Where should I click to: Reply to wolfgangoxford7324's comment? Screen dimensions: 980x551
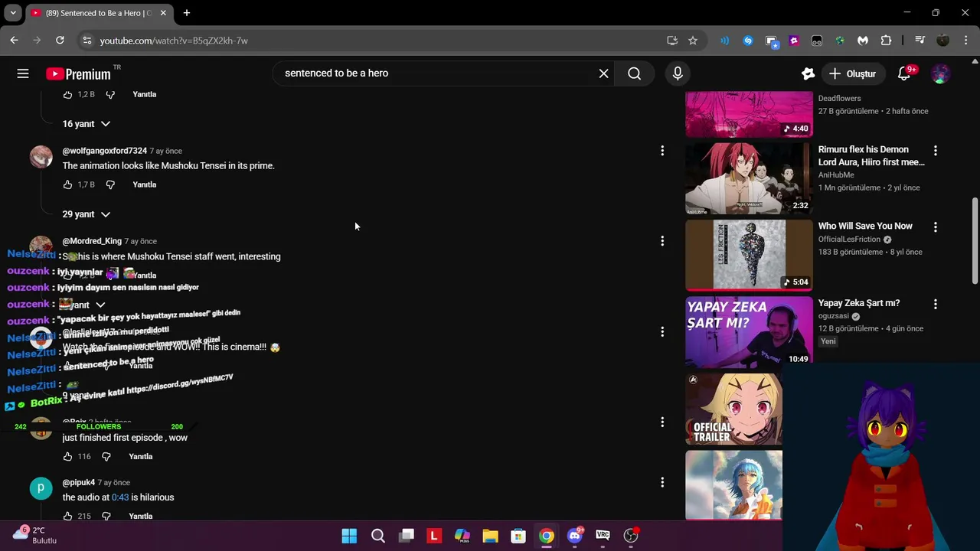pos(144,184)
